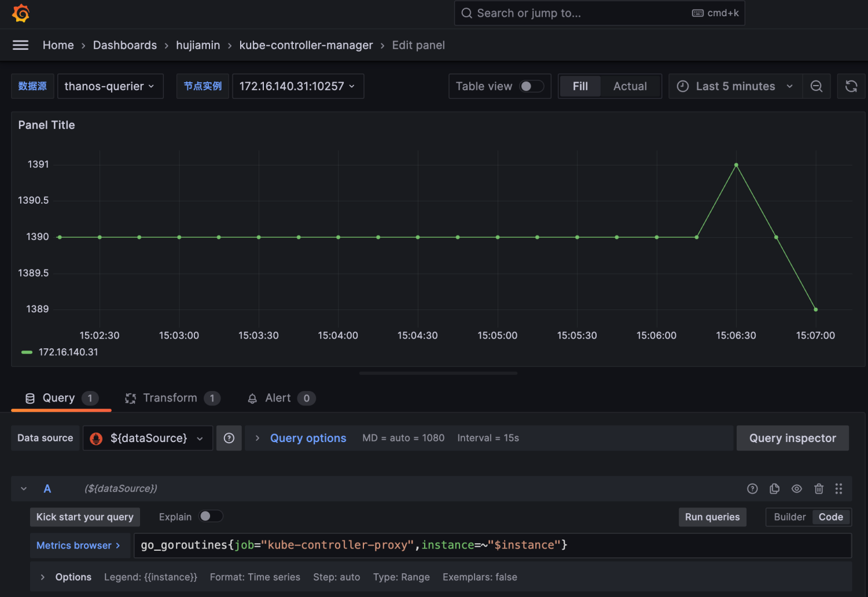Click the green 172.16.140.31 legend swatch

27,352
